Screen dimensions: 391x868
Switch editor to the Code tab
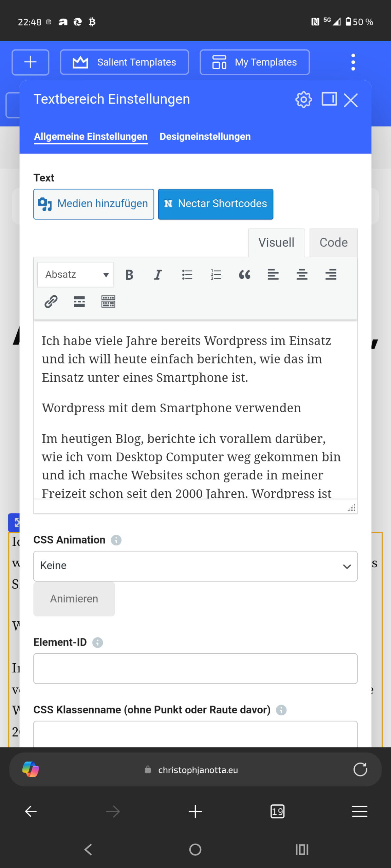pos(333,243)
